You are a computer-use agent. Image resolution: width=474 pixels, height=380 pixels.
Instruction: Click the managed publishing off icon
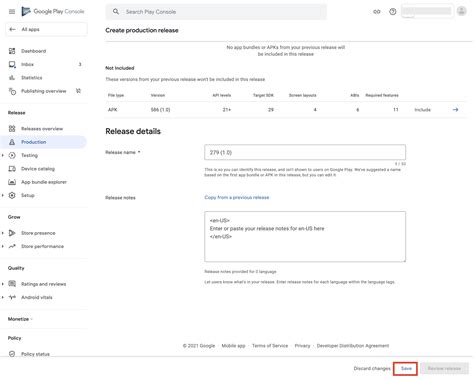click(78, 91)
